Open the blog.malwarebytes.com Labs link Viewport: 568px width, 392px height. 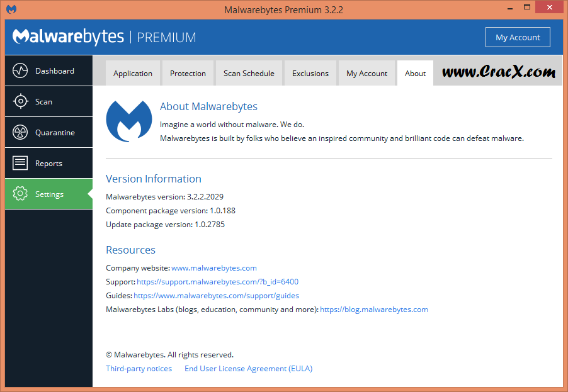pyautogui.click(x=374, y=310)
